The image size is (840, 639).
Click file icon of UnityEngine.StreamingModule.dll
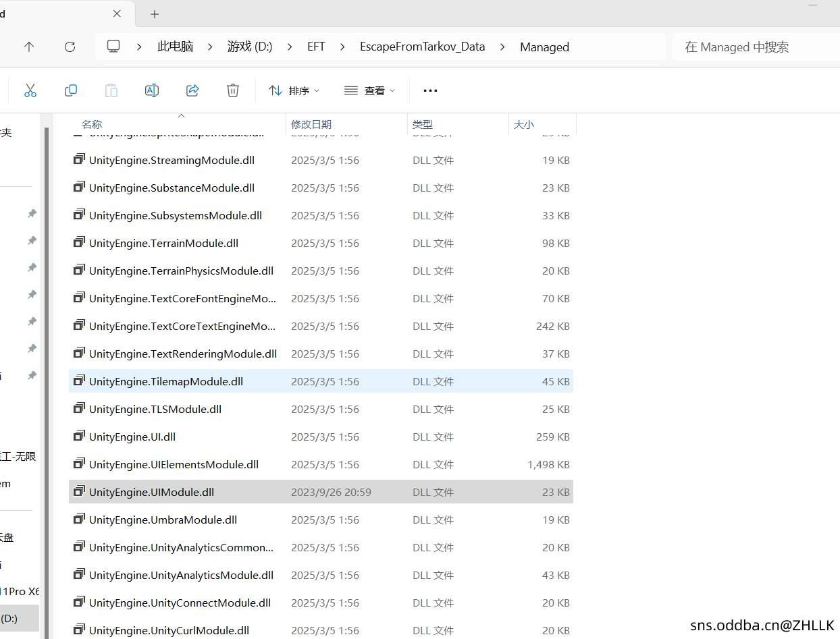(79, 160)
